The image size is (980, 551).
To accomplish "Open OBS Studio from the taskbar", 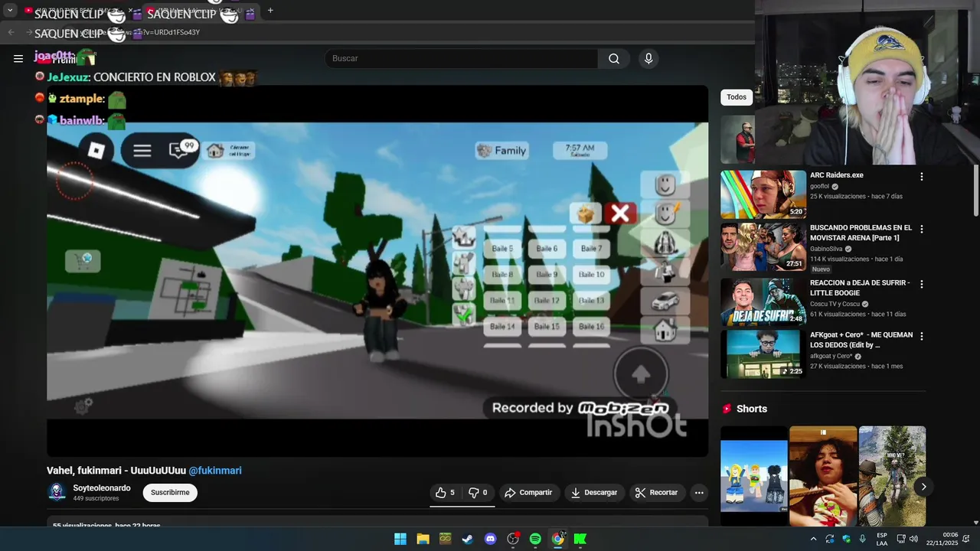I will 513,539.
